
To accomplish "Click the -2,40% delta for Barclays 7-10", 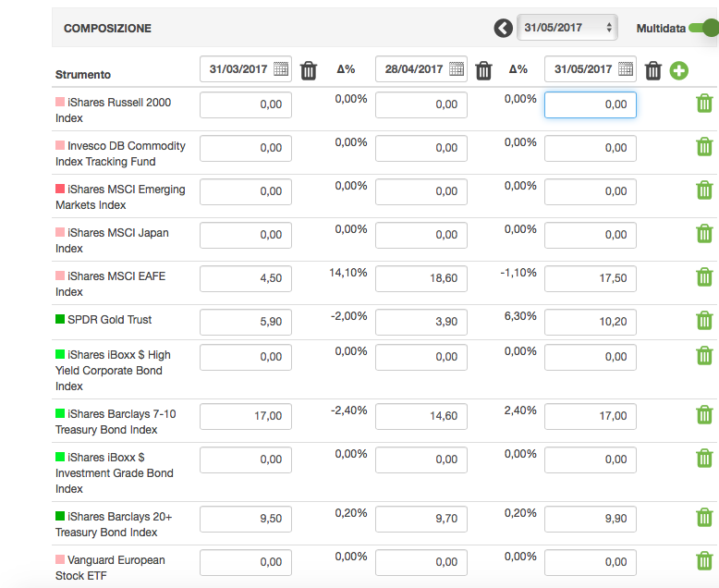I will [x=349, y=410].
